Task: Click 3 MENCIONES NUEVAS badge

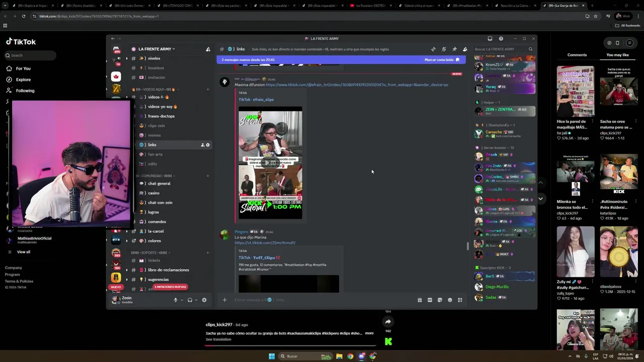Action: click(170, 287)
